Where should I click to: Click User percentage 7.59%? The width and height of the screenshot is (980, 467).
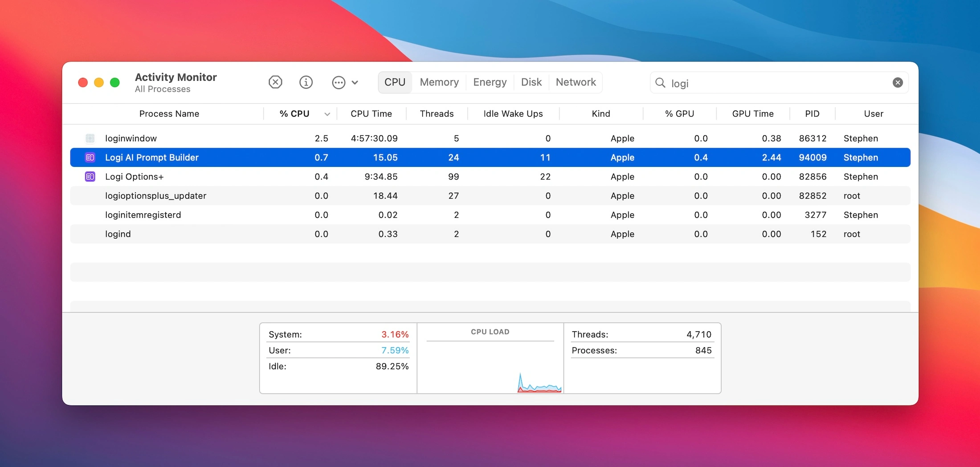pyautogui.click(x=395, y=350)
